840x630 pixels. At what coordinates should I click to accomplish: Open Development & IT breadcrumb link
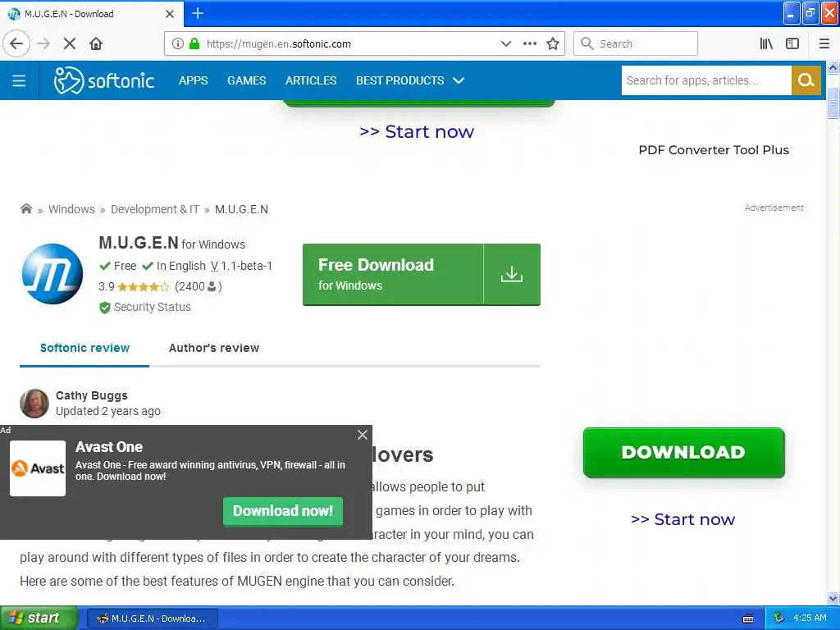(155, 209)
